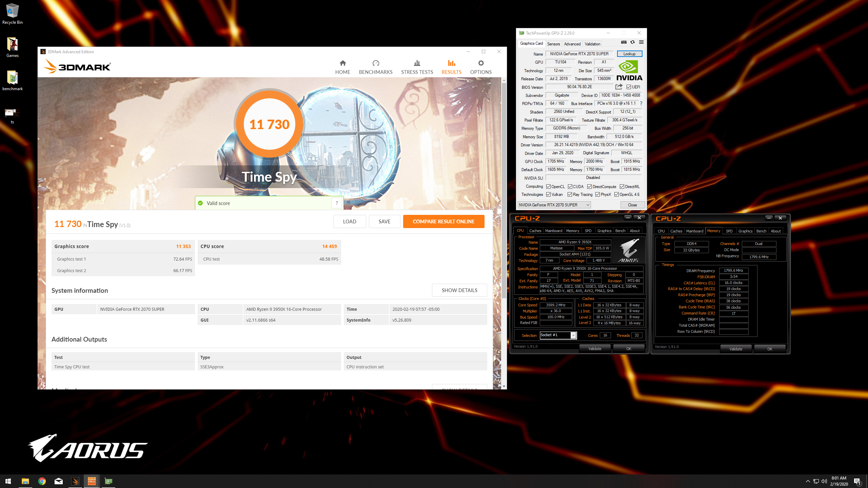Image resolution: width=868 pixels, height=488 pixels.
Task: Open Mail app from taskbar
Action: point(58,481)
